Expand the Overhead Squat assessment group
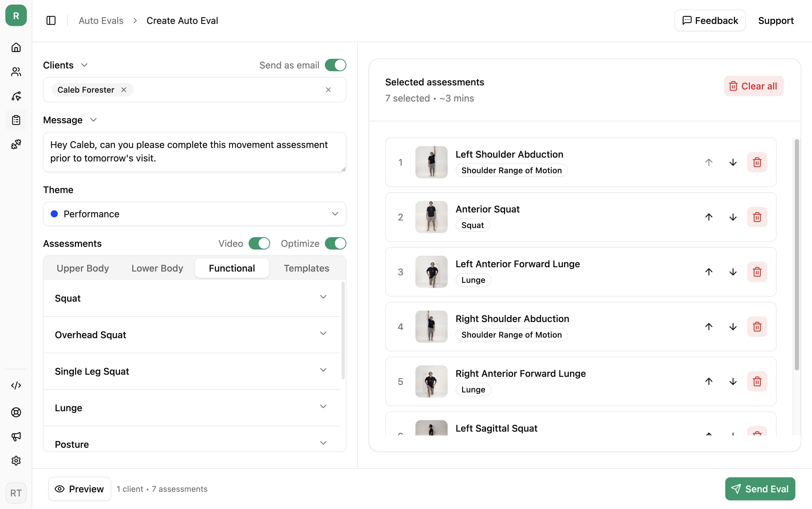The height and width of the screenshot is (509, 812). coord(191,335)
